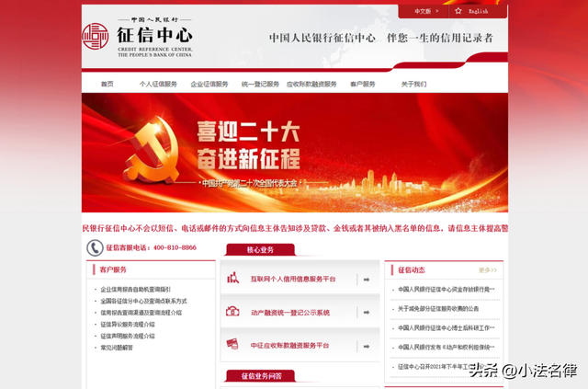This screenshot has width=588, height=389.
Task: Click the star icon beside English
Action: click(x=458, y=11)
